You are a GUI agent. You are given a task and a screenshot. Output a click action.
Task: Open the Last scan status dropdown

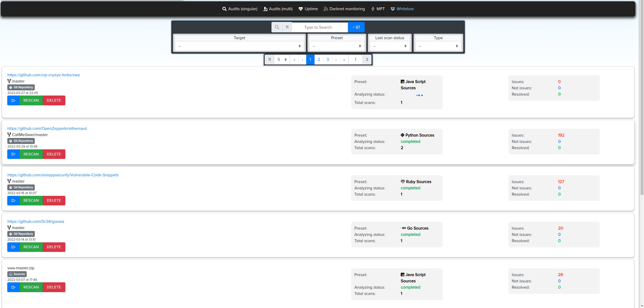(390, 46)
